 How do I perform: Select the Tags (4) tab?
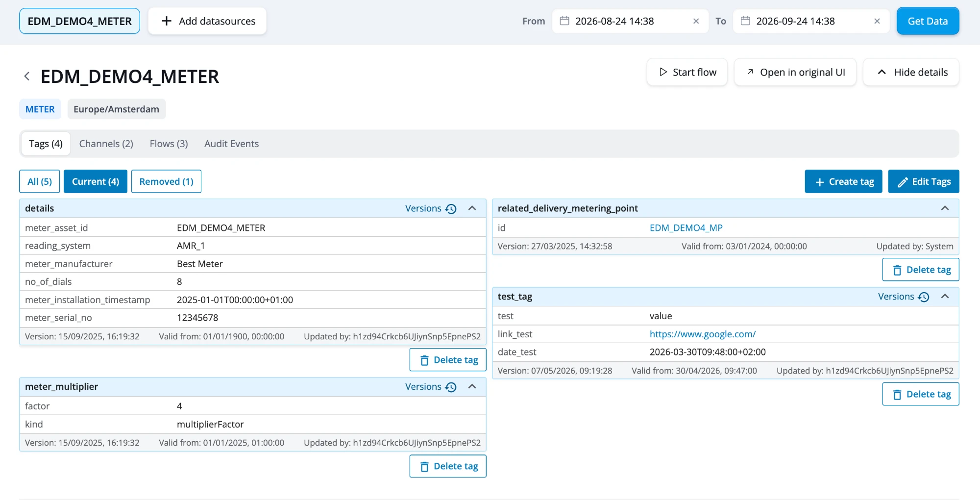pyautogui.click(x=46, y=144)
